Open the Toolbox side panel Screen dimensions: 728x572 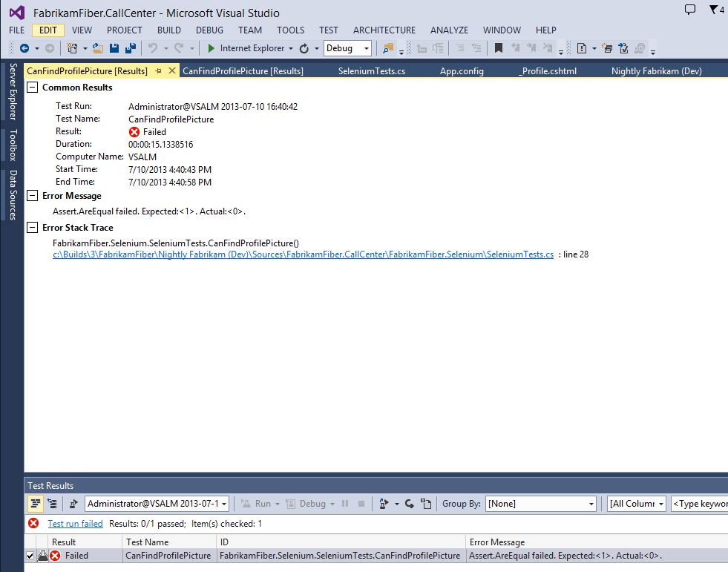point(13,145)
